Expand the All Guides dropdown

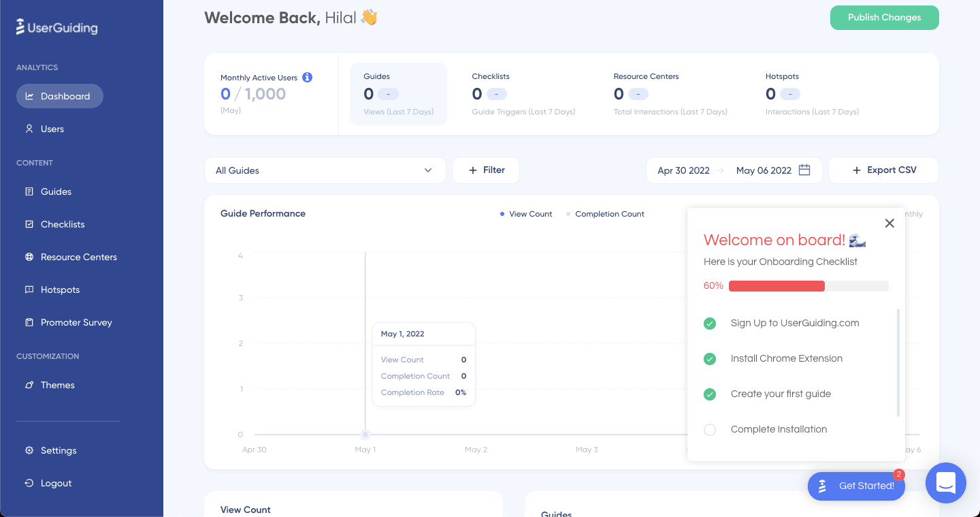click(x=325, y=170)
